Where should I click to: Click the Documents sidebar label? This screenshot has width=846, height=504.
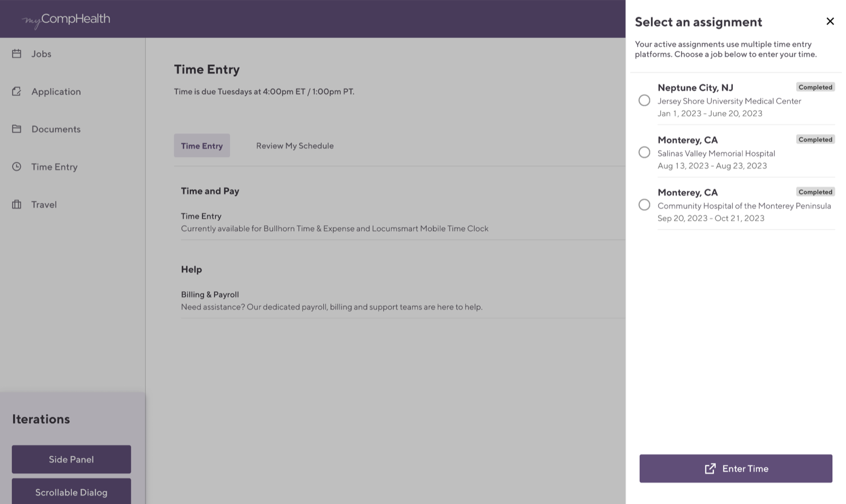56,128
